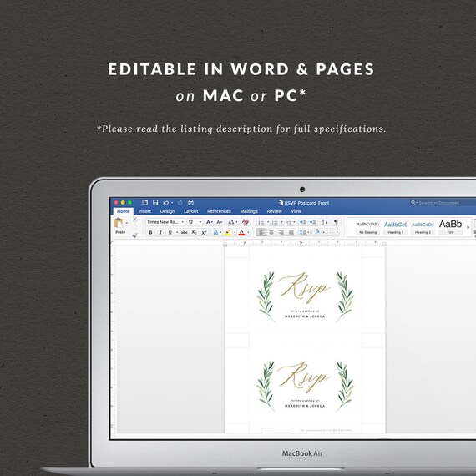Open the Layout ribbon tab
This screenshot has width=476, height=476.
coord(190,211)
